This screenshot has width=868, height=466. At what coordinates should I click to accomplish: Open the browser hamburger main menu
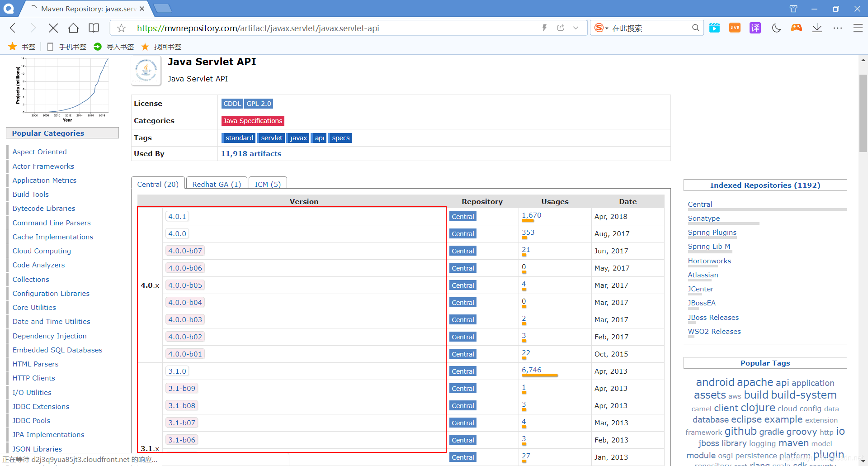click(x=858, y=28)
